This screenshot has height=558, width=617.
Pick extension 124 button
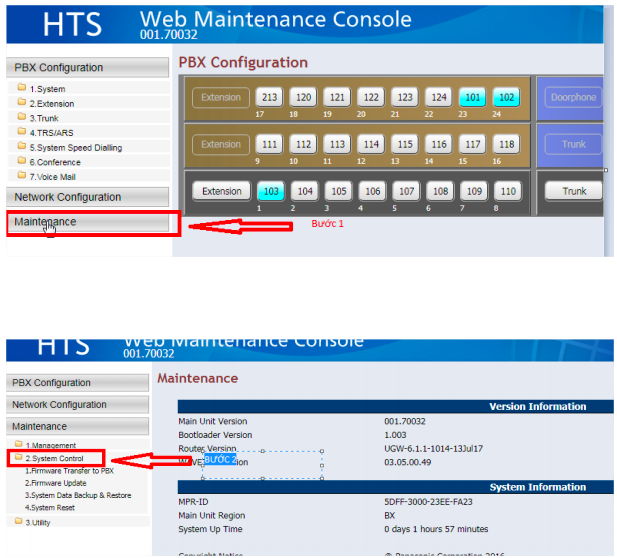click(x=439, y=97)
